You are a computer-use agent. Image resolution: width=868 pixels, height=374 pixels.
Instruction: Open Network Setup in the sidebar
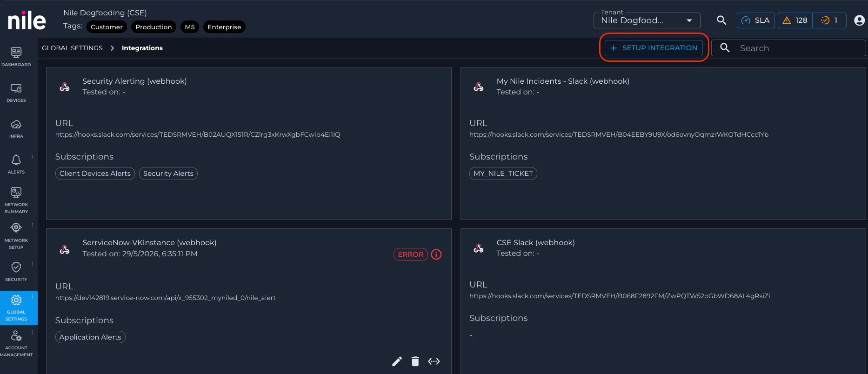pos(16,236)
